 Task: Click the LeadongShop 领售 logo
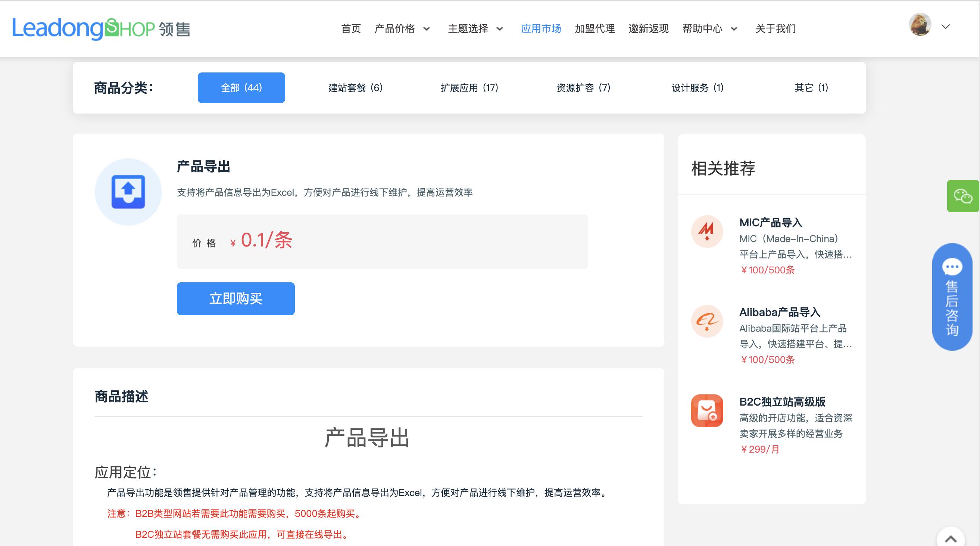[x=101, y=28]
